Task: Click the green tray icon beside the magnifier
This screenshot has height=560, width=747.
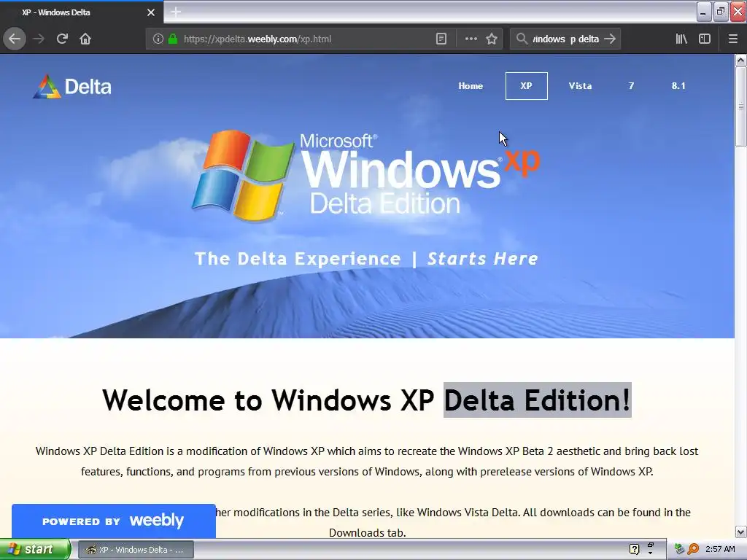Action: (679, 550)
